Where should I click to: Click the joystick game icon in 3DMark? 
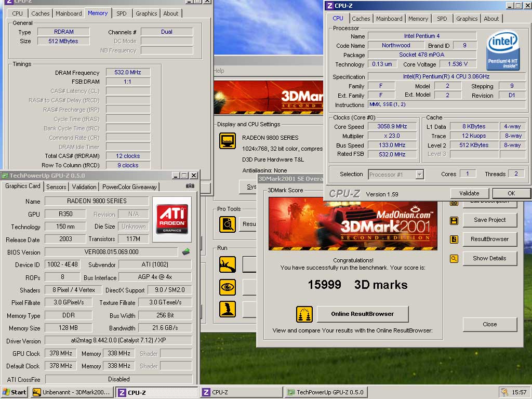click(228, 309)
